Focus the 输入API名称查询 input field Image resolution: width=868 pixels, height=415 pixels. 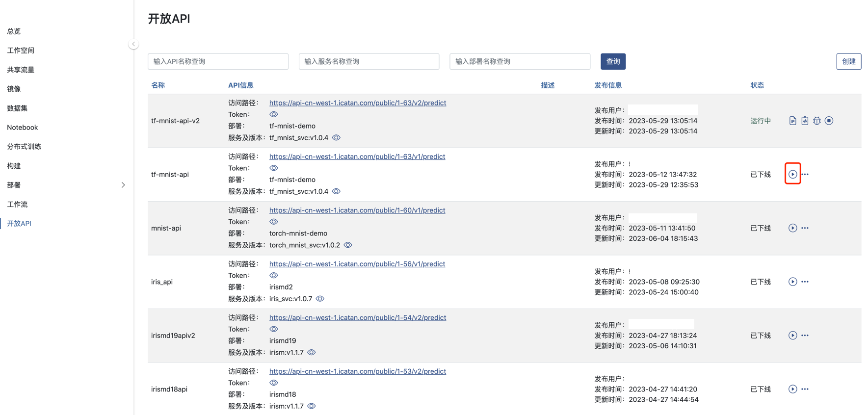pos(218,61)
